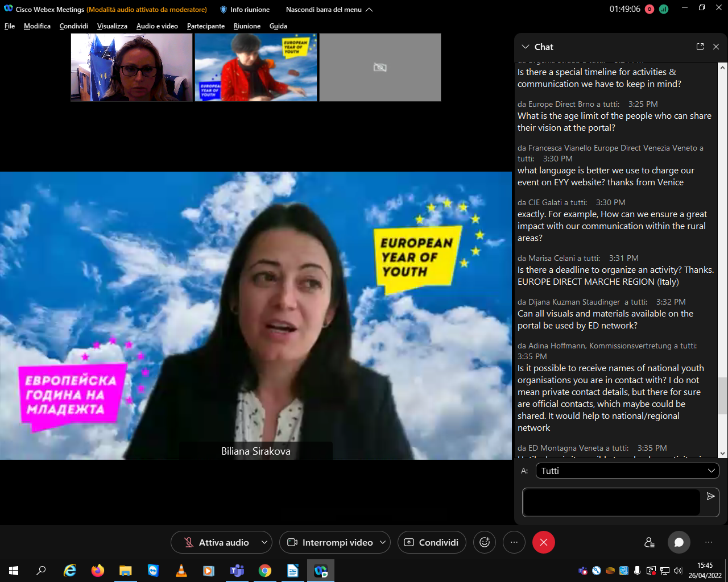Open the Visualizza menu

[112, 26]
